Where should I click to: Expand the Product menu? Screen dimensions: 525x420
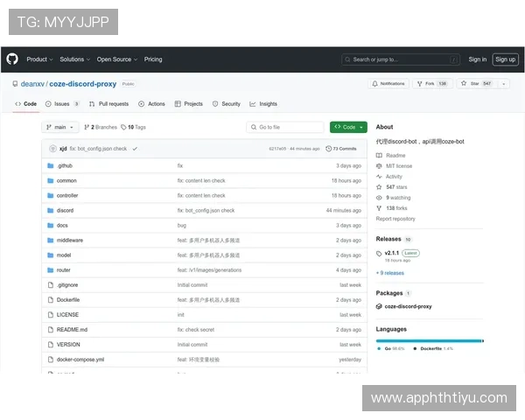pos(39,59)
